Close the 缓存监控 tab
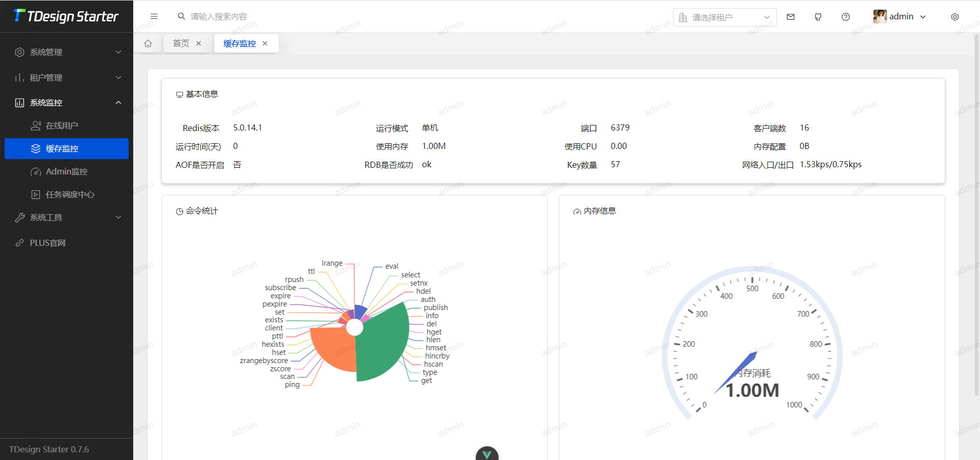Viewport: 980px width, 460px height. [265, 43]
